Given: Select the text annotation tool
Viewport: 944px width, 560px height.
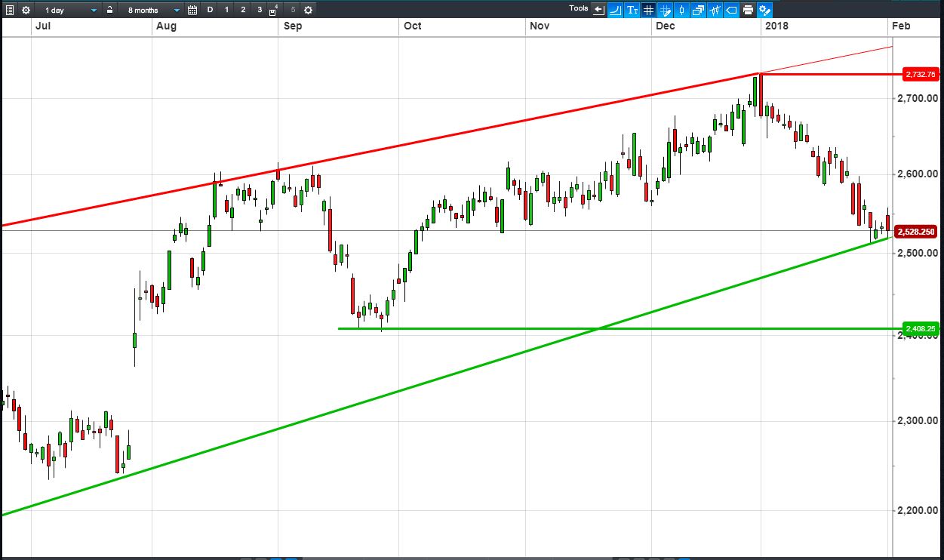Looking at the screenshot, I should (x=632, y=10).
